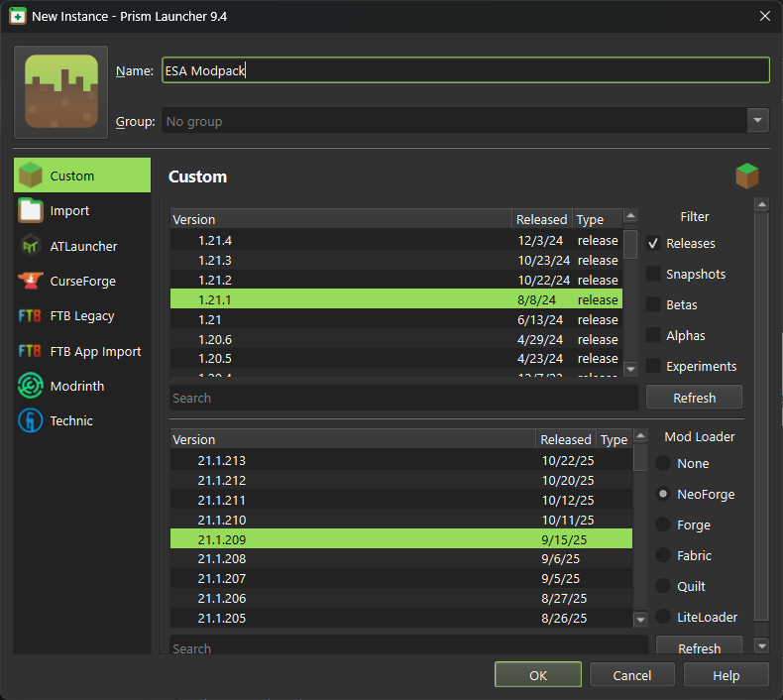Click the grass block instance icon
This screenshot has height=700, width=783.
tap(60, 91)
